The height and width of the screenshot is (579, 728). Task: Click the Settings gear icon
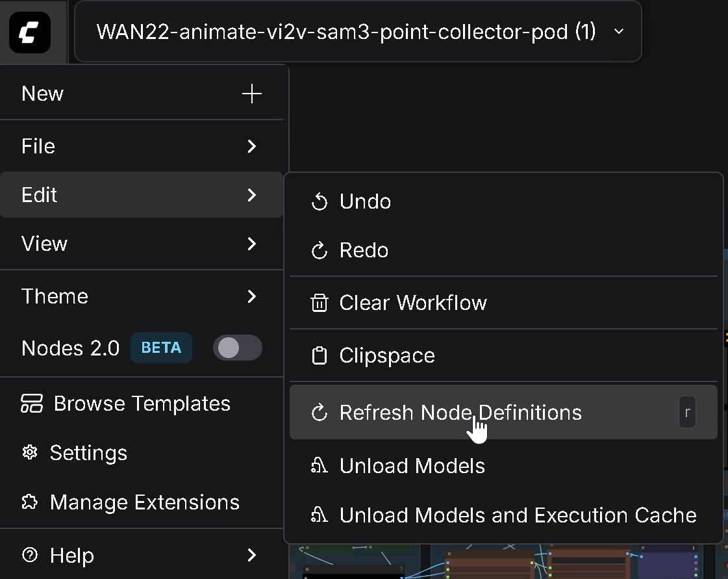pos(30,453)
